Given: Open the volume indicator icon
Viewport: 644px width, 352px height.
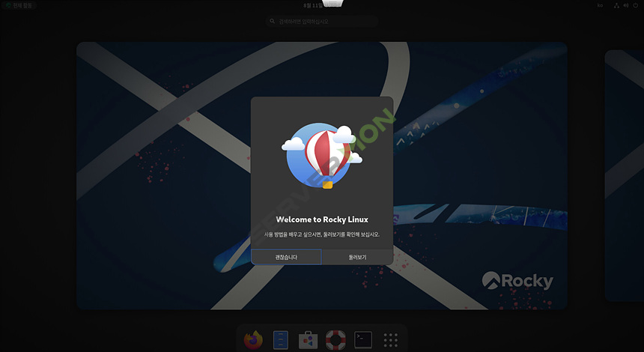Looking at the screenshot, I should 626,5.
